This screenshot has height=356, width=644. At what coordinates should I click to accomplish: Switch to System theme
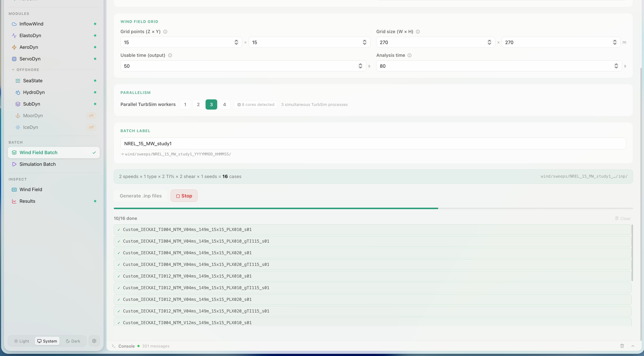coord(47,341)
